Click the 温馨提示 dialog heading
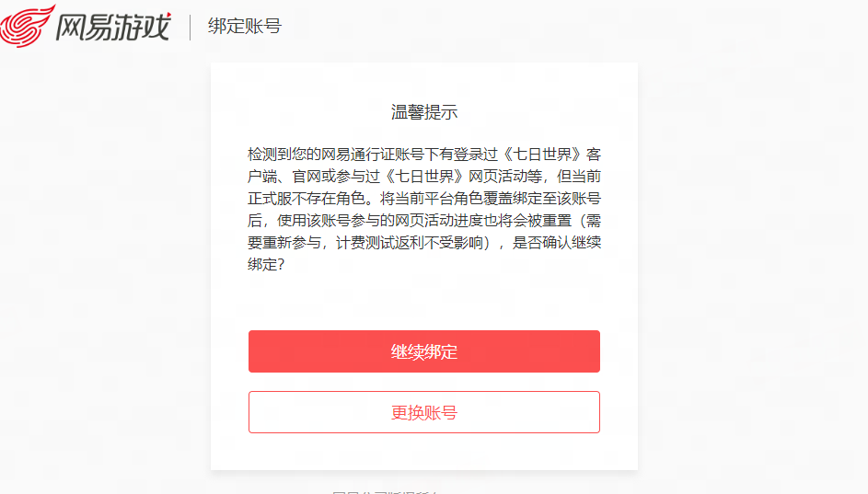Image resolution: width=868 pixels, height=494 pixels. click(424, 112)
